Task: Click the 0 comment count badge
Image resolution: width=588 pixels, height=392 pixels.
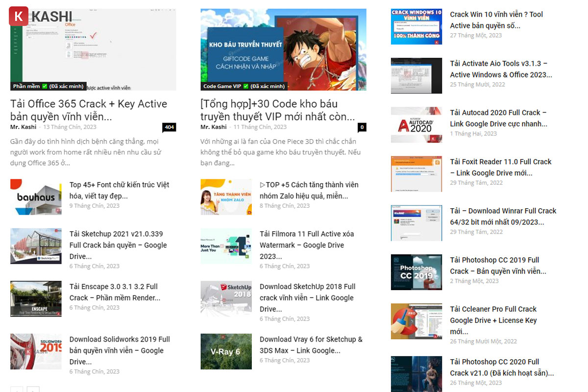Action: [x=362, y=127]
